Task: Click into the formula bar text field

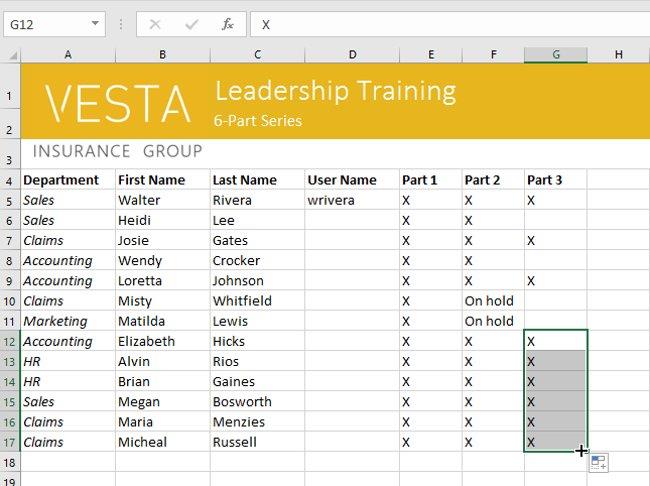Action: pos(450,24)
